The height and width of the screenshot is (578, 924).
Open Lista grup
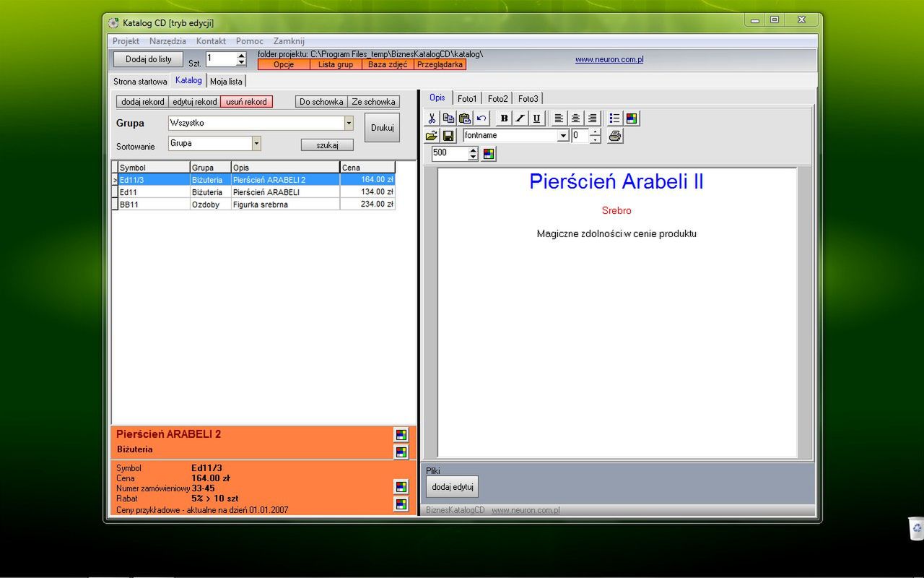336,64
